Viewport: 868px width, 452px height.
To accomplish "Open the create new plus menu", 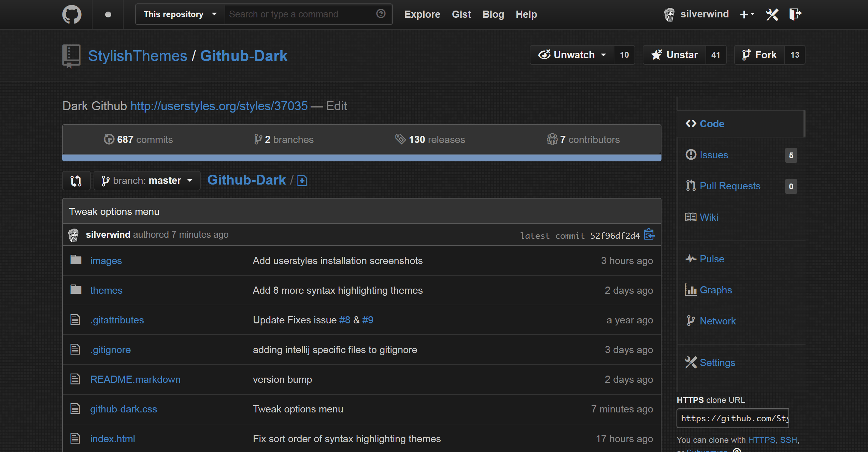I will 747,14.
